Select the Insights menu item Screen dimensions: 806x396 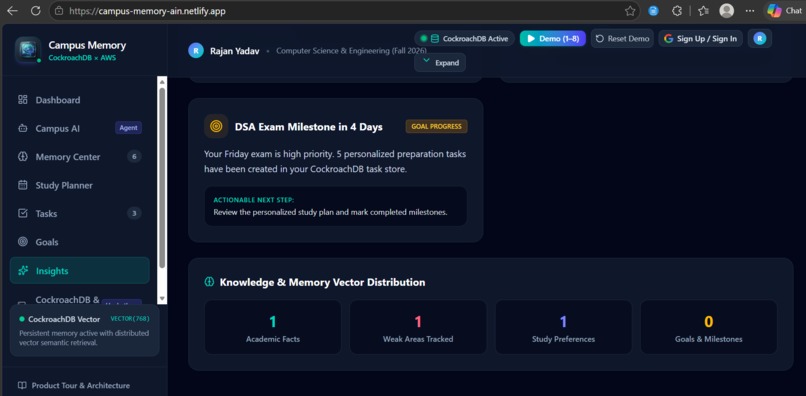80,271
